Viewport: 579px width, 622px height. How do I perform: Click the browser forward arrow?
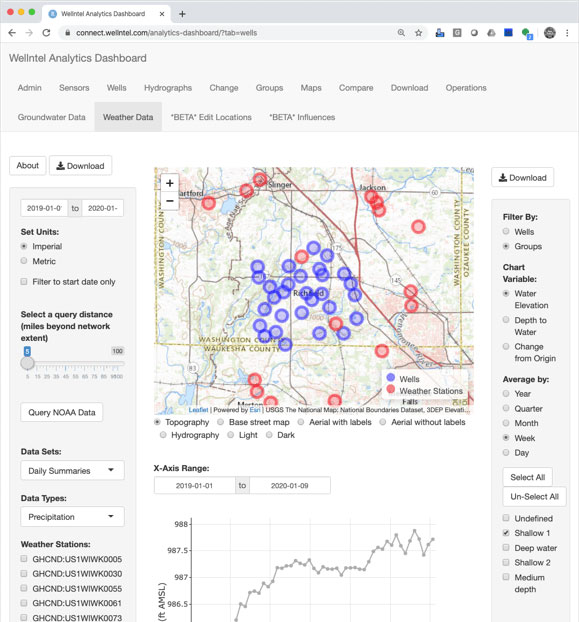(x=29, y=33)
